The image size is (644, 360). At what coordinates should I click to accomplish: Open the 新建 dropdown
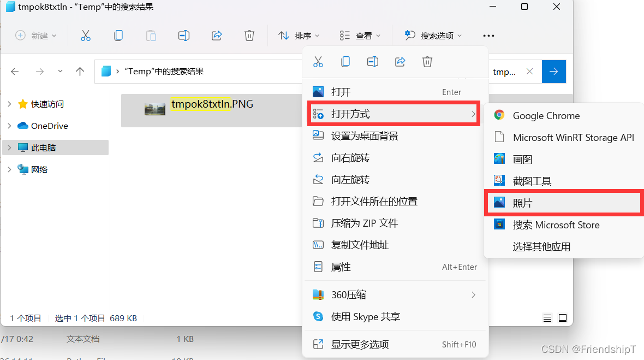[x=35, y=36]
